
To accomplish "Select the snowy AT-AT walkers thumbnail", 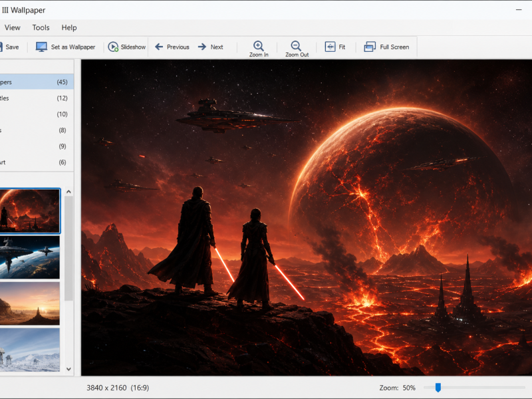I will 29,350.
